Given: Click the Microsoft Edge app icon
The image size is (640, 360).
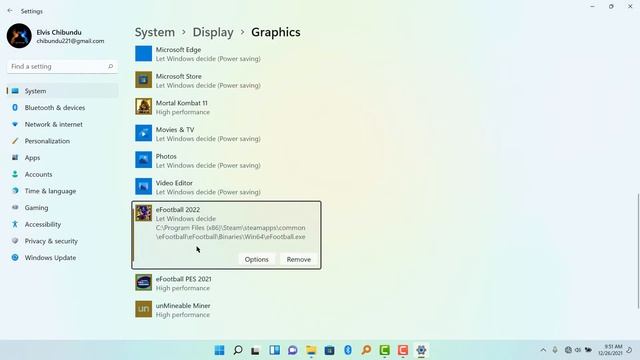Looking at the screenshot, I should pyautogui.click(x=144, y=53).
